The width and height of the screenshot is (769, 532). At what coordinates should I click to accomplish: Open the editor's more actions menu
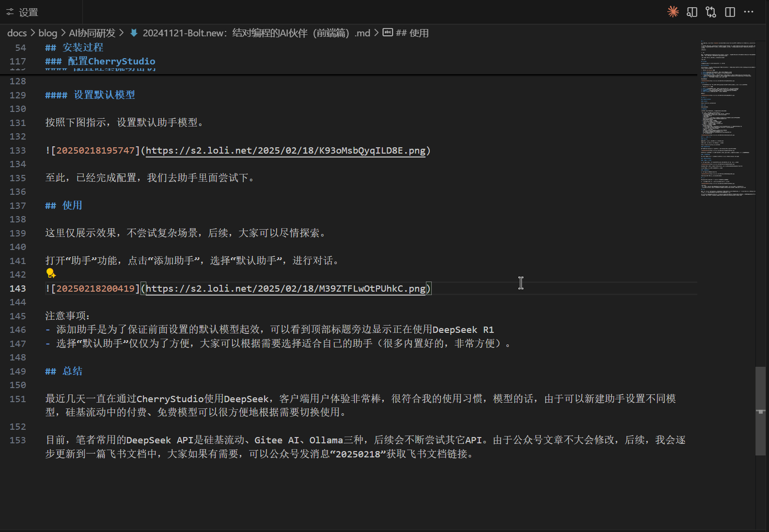pyautogui.click(x=749, y=12)
